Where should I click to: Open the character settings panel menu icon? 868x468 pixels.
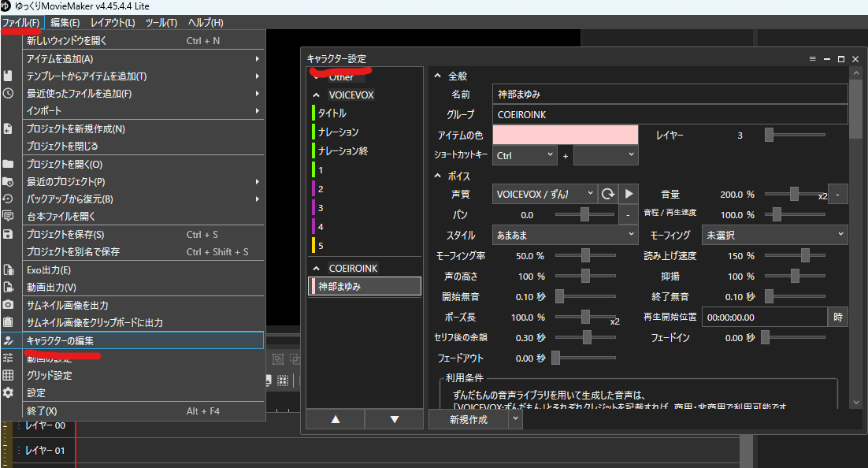click(x=812, y=59)
